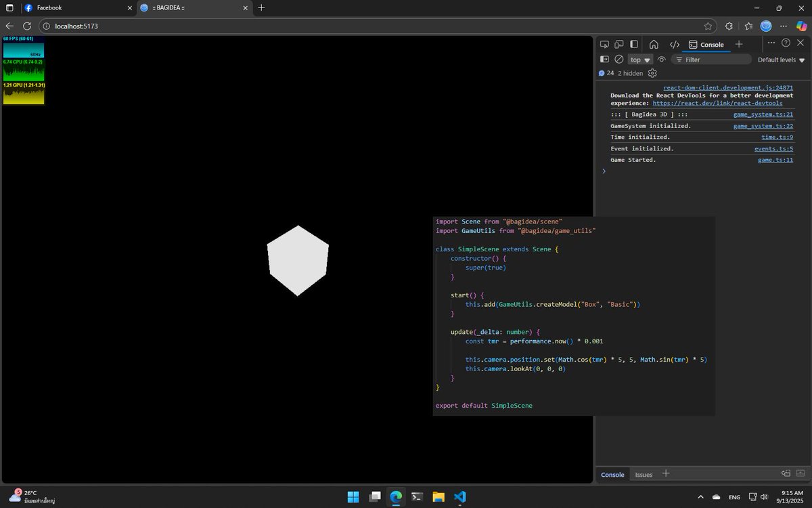Open a new browser tab
Viewport: 812px width, 508px height.
coord(261,7)
